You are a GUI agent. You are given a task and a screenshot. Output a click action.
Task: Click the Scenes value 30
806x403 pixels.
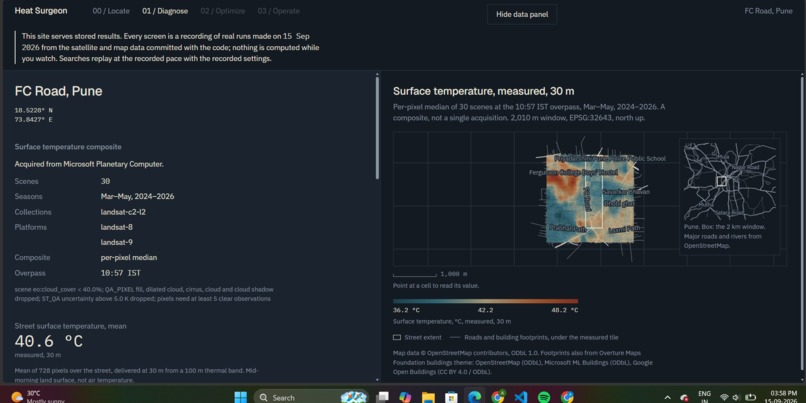pos(105,181)
